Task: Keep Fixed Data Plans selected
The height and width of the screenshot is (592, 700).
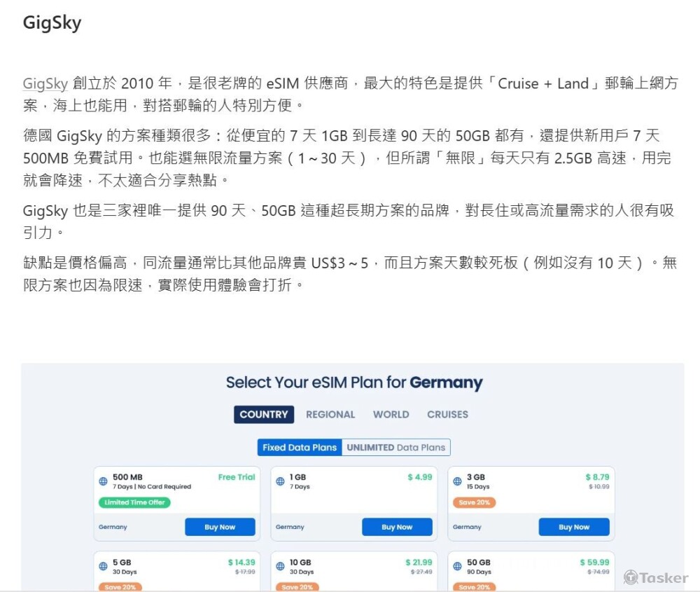Action: [299, 447]
